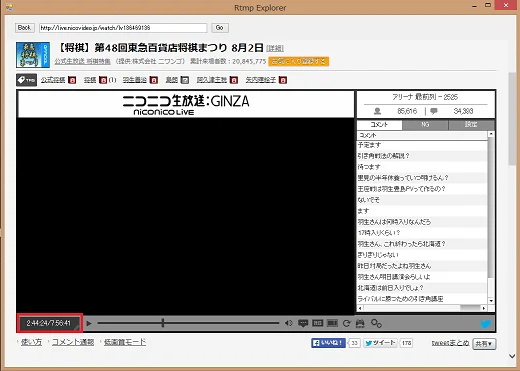
Task: Click the broadcast thumbnail image
Action: point(33,55)
